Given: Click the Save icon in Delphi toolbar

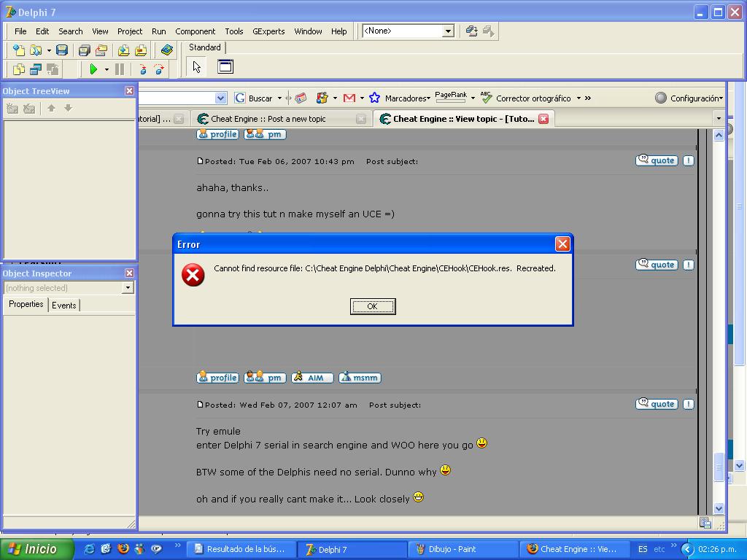Looking at the screenshot, I should 62,50.
